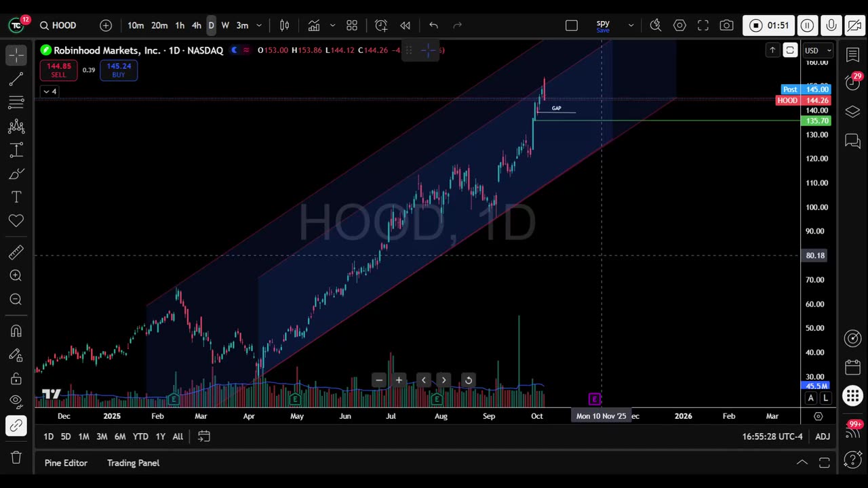Toggle ADJ adjusted data
This screenshot has width=868, height=488.
[823, 436]
